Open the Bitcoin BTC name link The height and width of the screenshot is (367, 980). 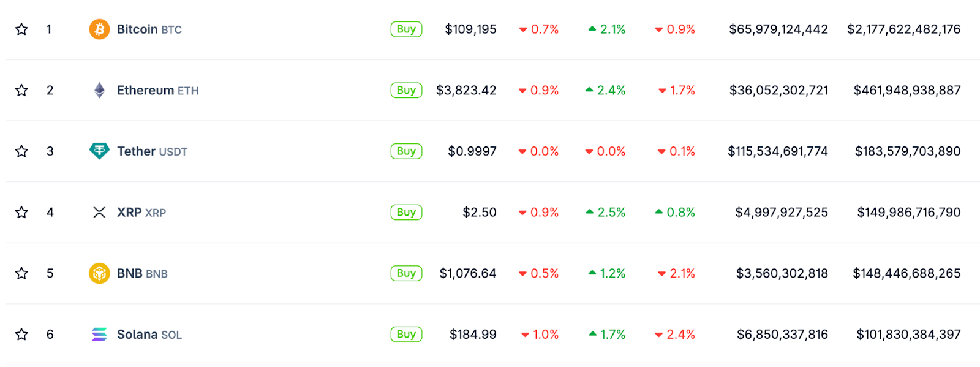click(x=149, y=29)
